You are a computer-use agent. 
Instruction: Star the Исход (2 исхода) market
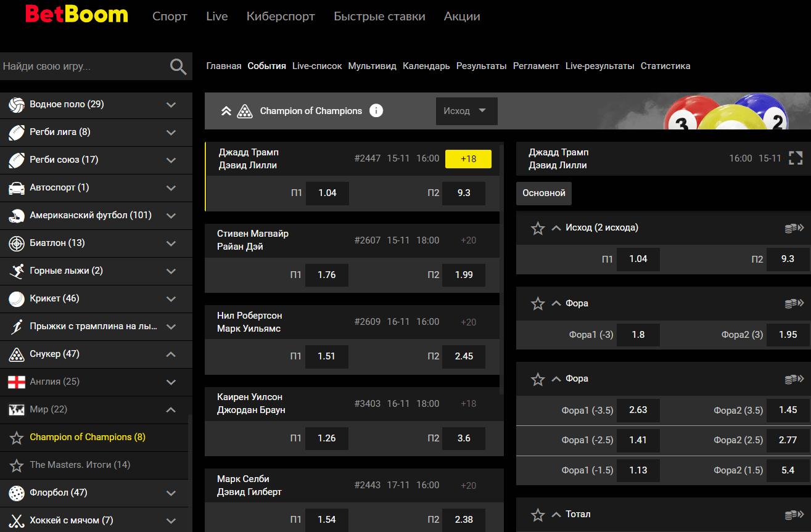[x=538, y=229]
